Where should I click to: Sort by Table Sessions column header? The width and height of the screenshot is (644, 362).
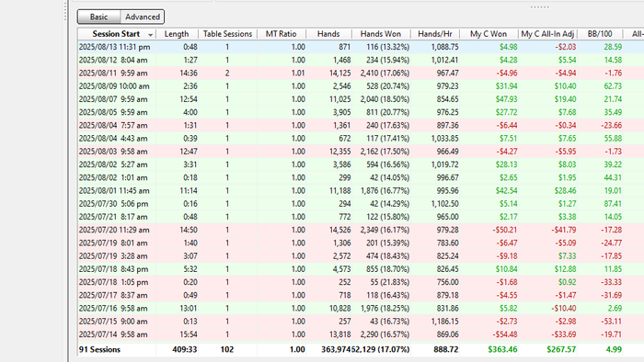[227, 34]
